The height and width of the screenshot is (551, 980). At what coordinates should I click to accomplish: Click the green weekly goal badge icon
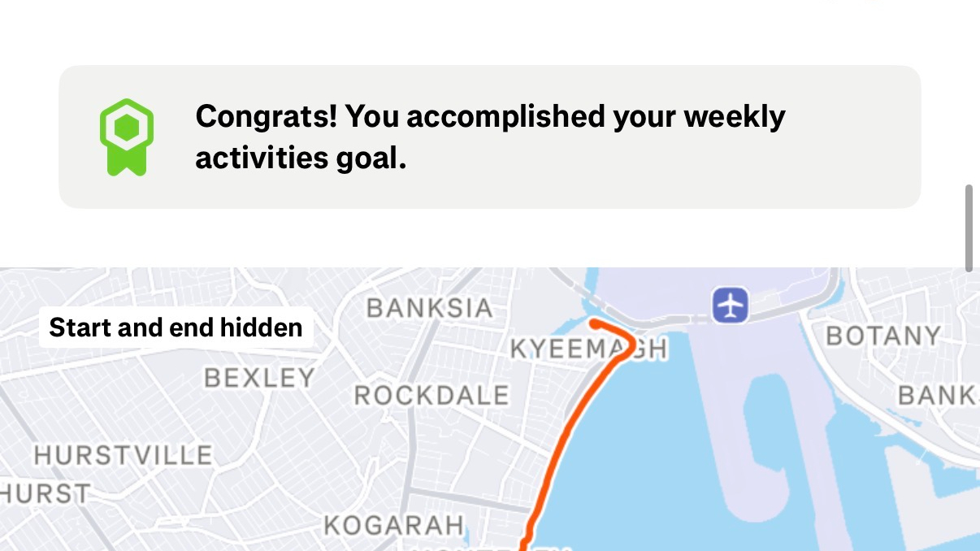(x=127, y=137)
